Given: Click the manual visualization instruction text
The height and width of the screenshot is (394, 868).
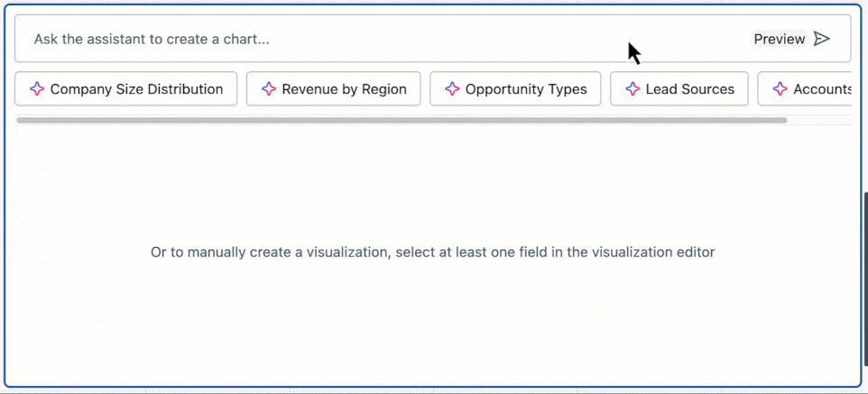Looking at the screenshot, I should tap(432, 252).
